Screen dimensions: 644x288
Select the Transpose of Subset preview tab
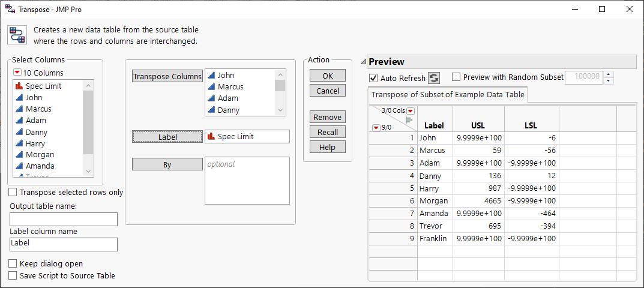pyautogui.click(x=448, y=95)
